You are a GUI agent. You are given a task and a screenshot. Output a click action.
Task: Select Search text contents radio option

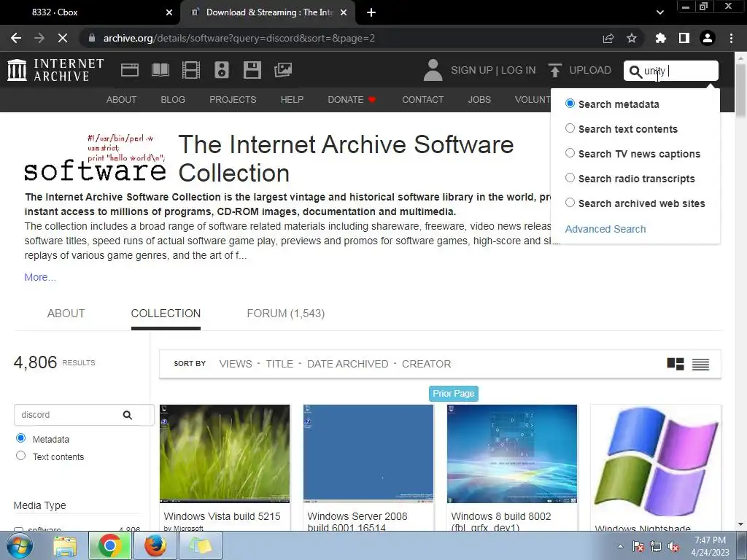pos(570,128)
